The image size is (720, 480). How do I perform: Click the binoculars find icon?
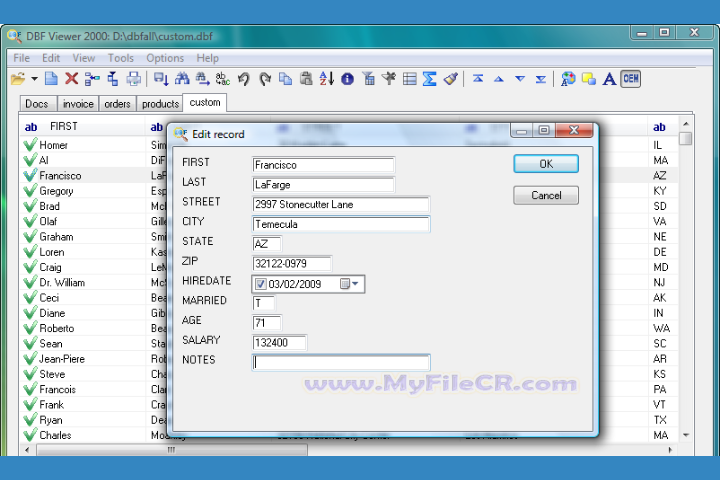[x=182, y=79]
